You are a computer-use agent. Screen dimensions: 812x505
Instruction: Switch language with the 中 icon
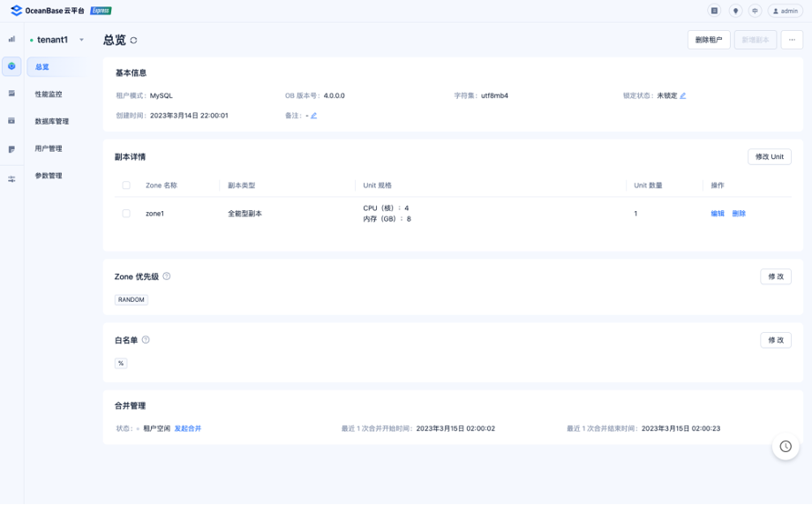click(755, 11)
